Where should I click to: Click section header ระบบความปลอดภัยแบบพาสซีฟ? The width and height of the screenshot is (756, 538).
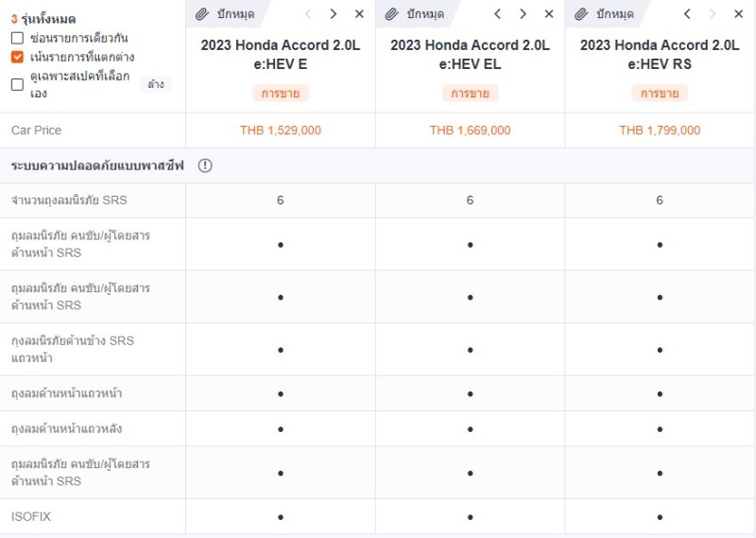pos(97,165)
